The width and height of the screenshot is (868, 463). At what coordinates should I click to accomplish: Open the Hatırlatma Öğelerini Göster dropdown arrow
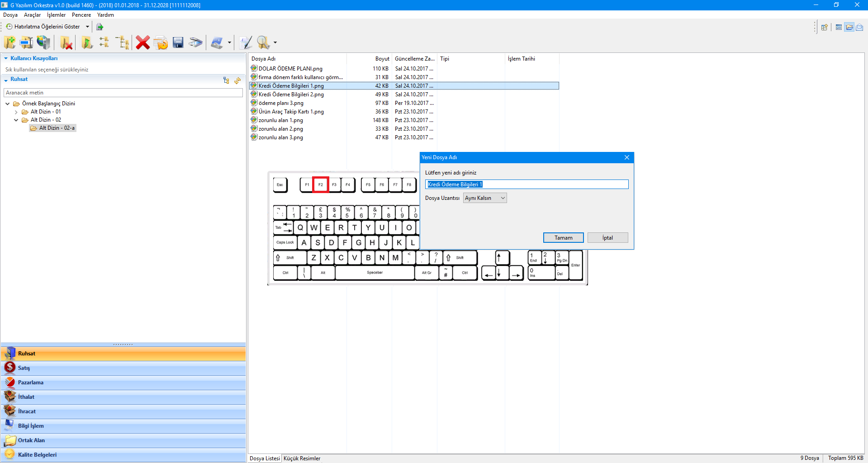pyautogui.click(x=87, y=27)
